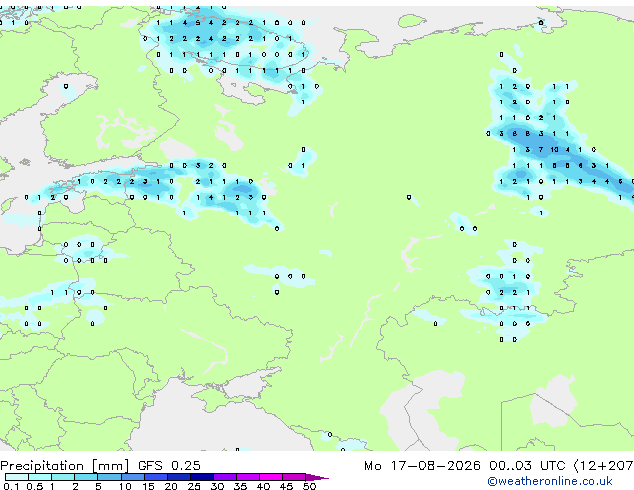
Task: Click the above-50 mm arrow tip of legend
Action: coord(317,477)
